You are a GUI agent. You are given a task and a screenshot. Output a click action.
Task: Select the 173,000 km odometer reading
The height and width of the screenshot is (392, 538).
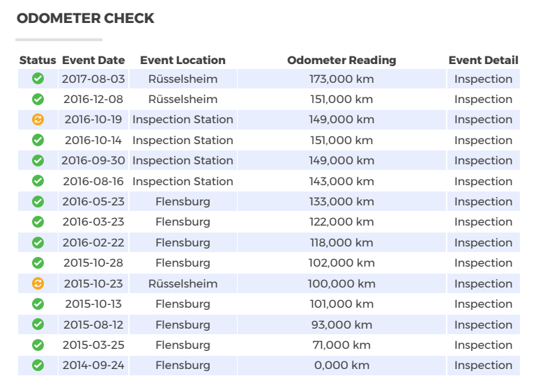click(x=341, y=79)
